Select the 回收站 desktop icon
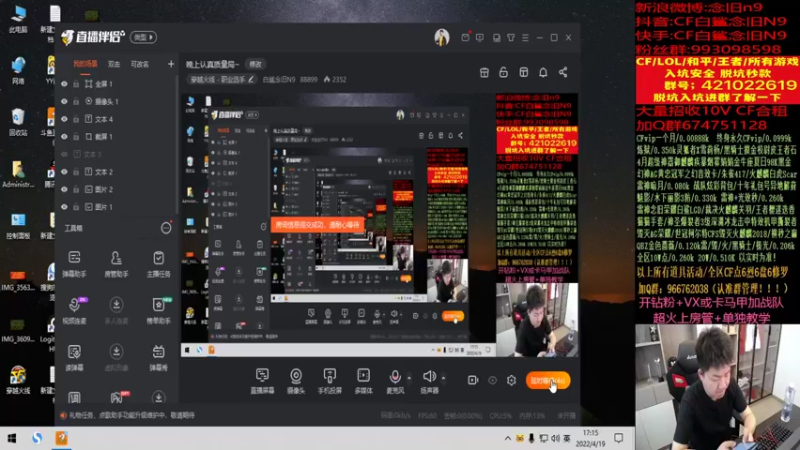The width and height of the screenshot is (800, 450). [18, 122]
